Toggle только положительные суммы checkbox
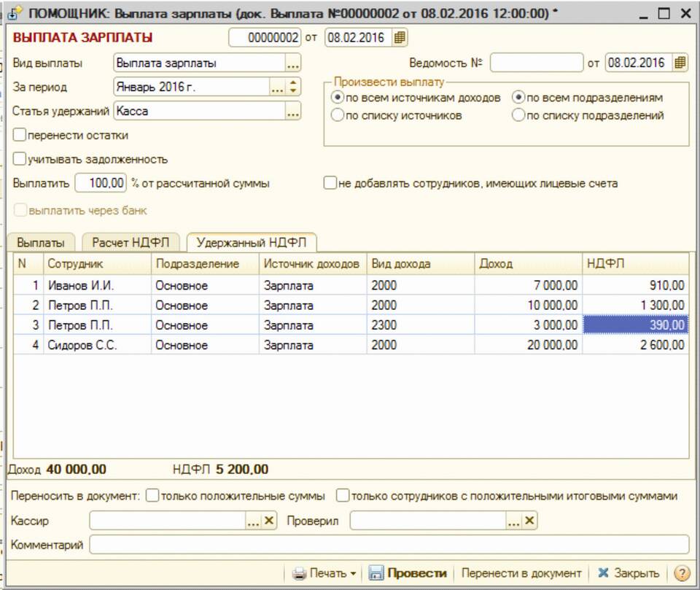700x590 pixels. pyautogui.click(x=152, y=496)
